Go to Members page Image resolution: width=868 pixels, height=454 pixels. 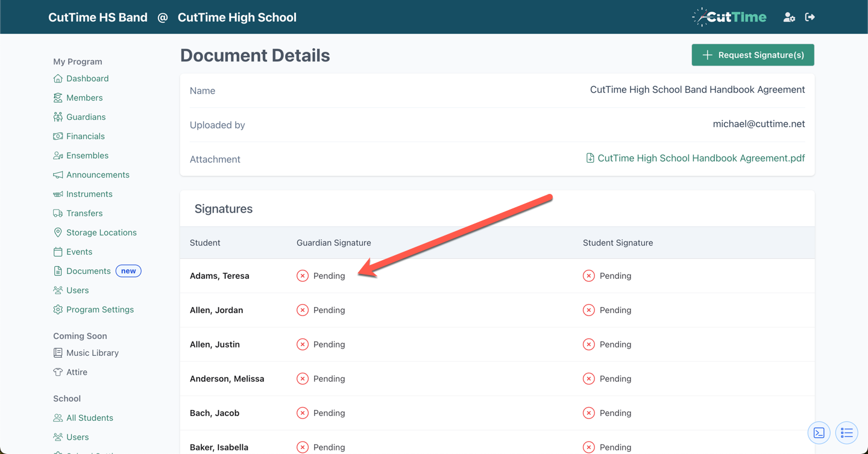(x=84, y=98)
